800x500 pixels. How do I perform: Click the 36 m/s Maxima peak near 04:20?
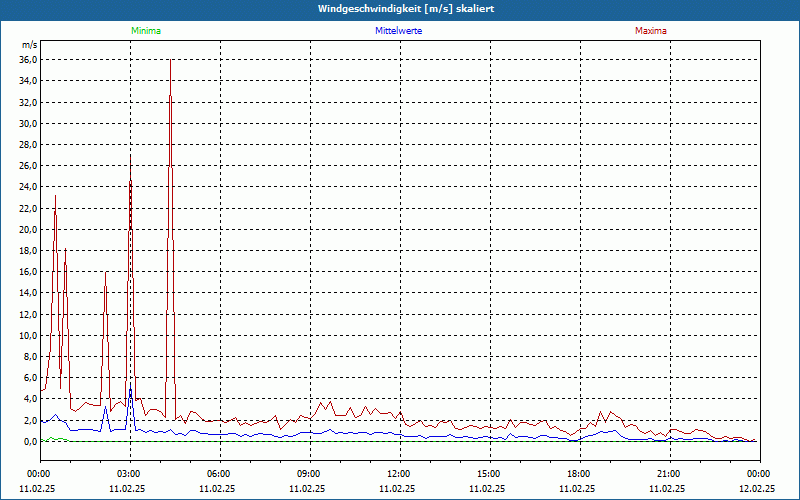(170, 60)
